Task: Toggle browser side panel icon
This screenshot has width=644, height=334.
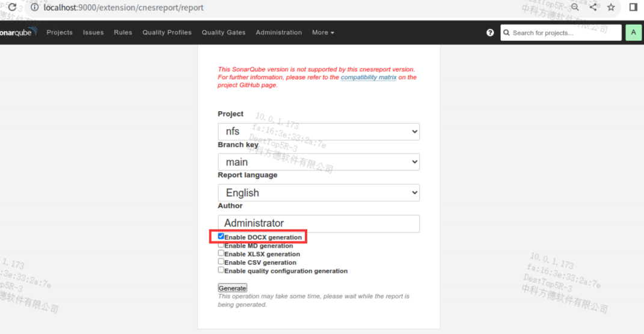Action: (x=633, y=7)
